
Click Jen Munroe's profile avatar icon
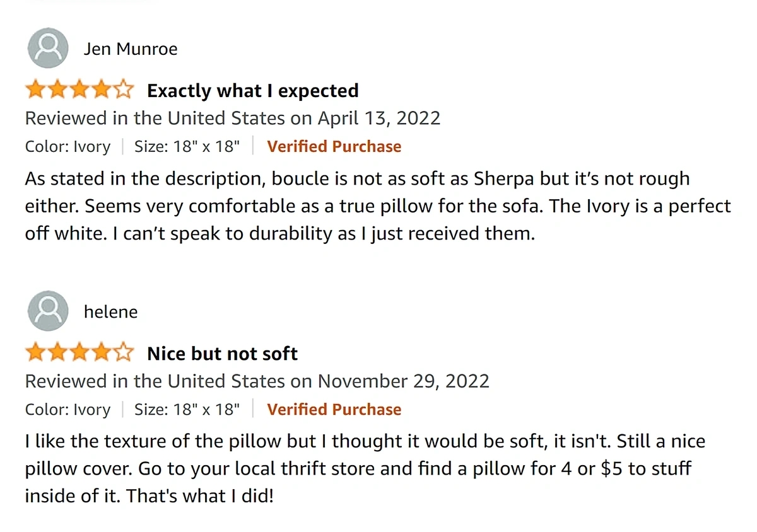[48, 49]
